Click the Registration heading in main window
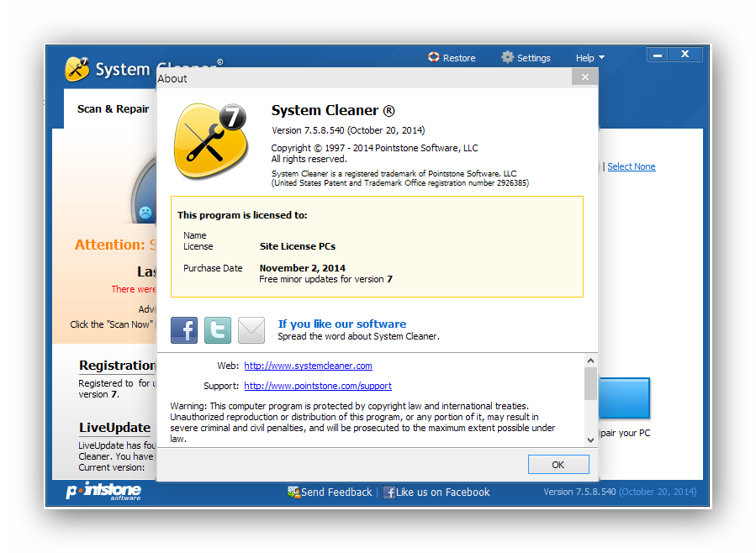Screen dimensions: 756x553 pyautogui.click(x=117, y=366)
